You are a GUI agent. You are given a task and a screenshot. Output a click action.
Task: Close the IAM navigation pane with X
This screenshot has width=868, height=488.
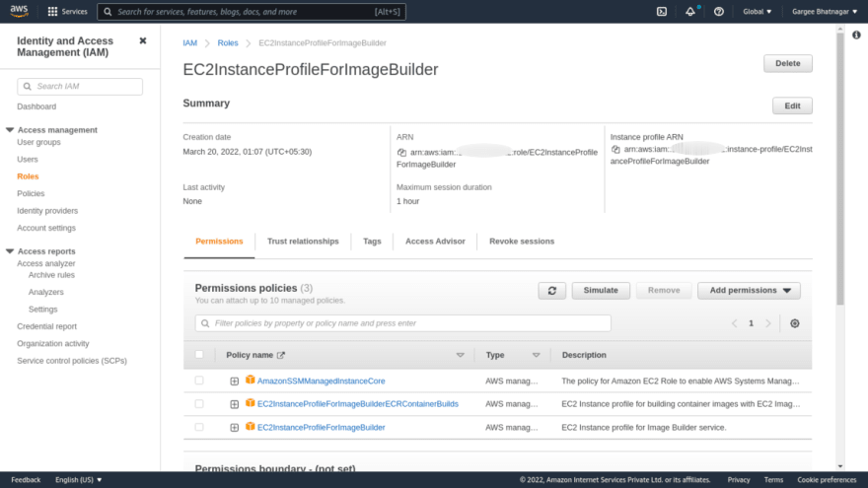pyautogui.click(x=143, y=41)
